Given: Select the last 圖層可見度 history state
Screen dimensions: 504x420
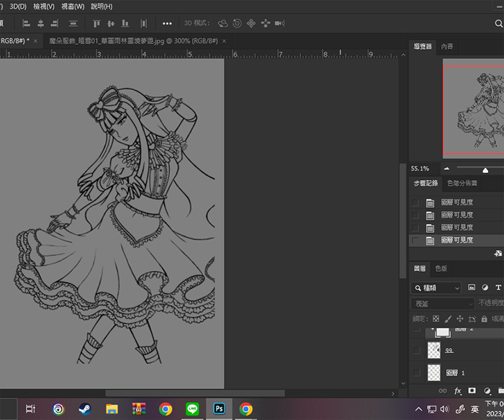Looking at the screenshot, I should (456, 240).
